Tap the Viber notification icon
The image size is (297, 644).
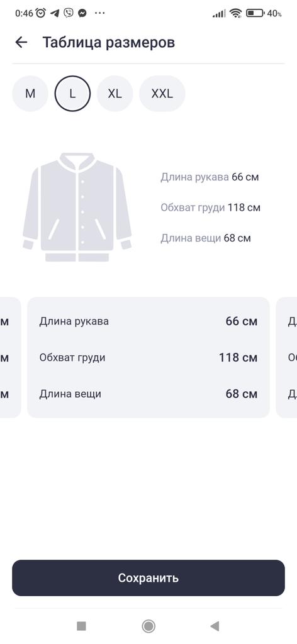tap(68, 13)
